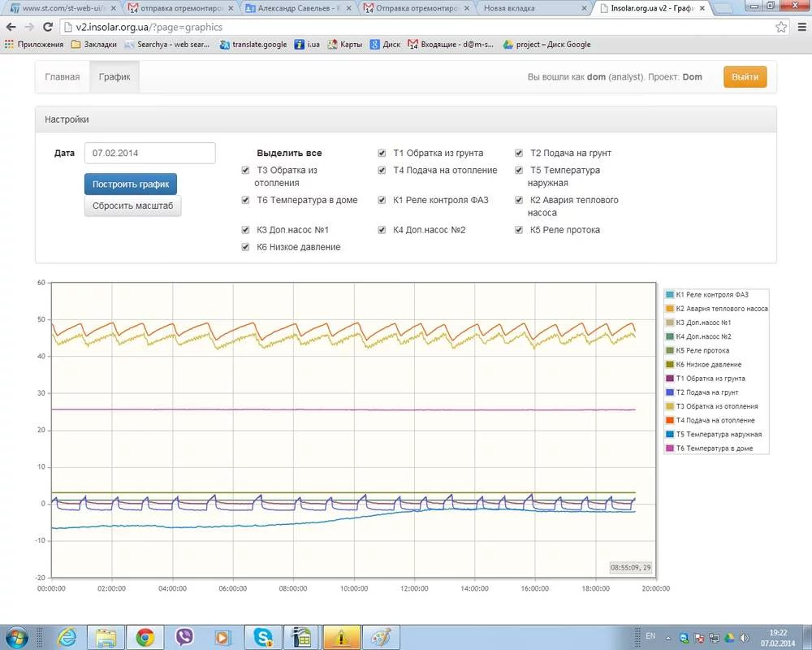Toggle 'T6 Температура в доме' checkbox
812x650 pixels.
point(245,200)
